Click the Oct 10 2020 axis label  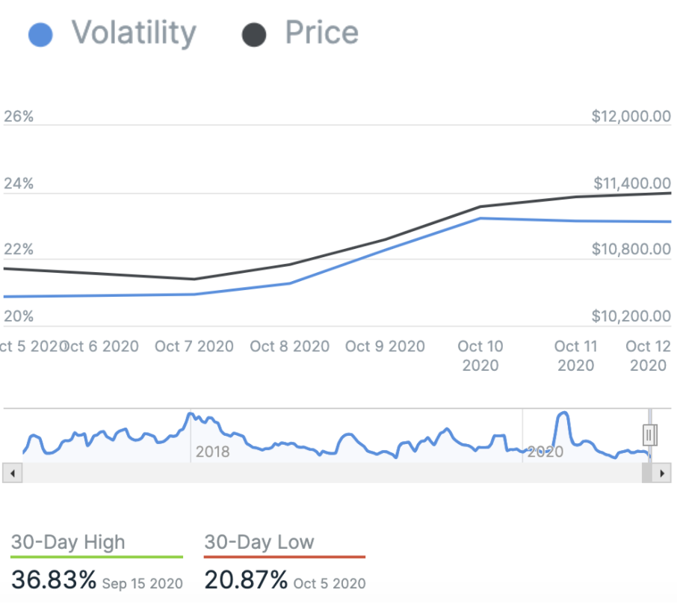coord(480,356)
